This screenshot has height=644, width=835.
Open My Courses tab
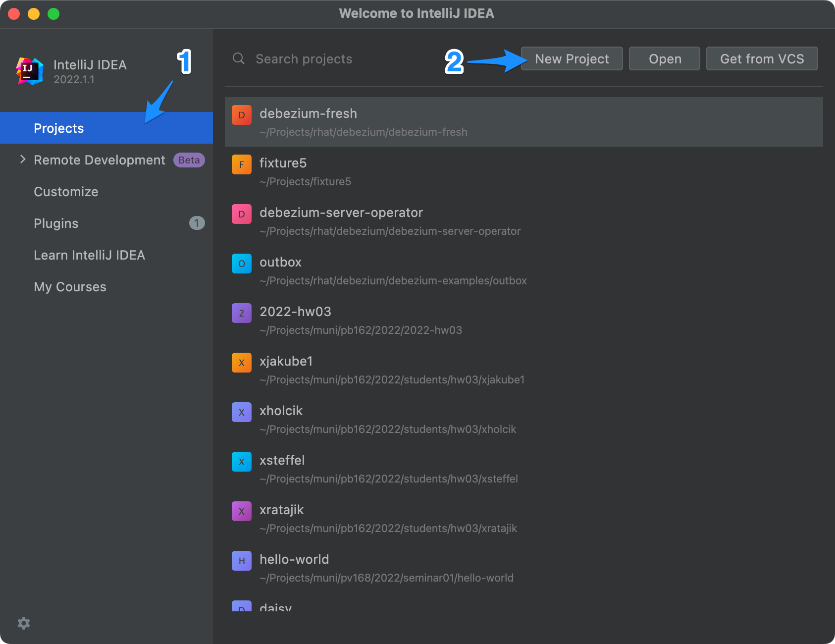point(106,286)
